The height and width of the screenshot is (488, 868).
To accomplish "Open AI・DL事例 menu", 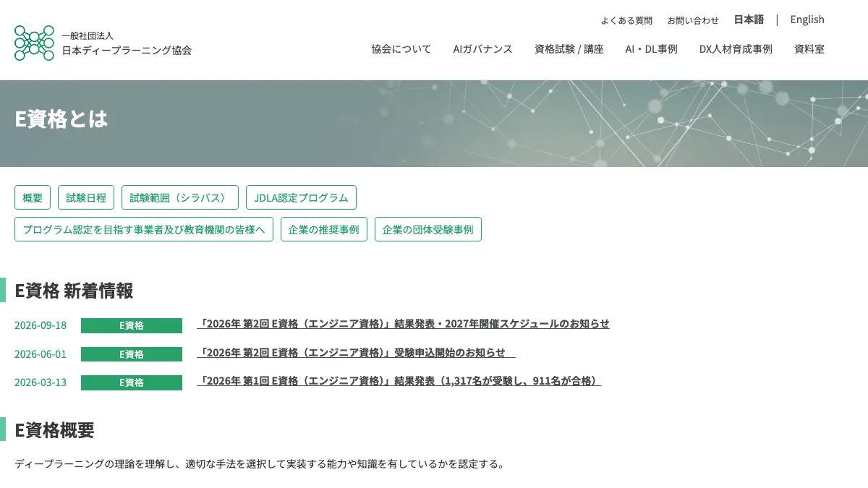I will click(x=651, y=49).
